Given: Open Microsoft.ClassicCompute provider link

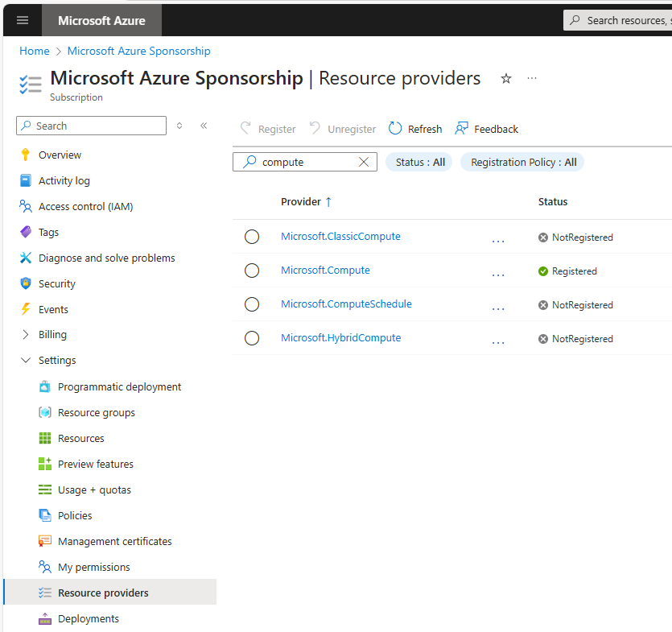Looking at the screenshot, I should [x=340, y=236].
